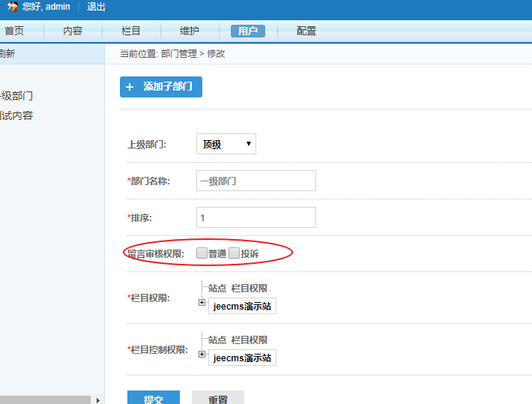532x404 pixels.
Task: Check the 普通 message review checkbox
Action: pos(202,253)
